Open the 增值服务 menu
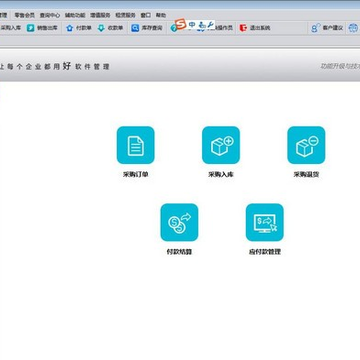 (x=100, y=15)
